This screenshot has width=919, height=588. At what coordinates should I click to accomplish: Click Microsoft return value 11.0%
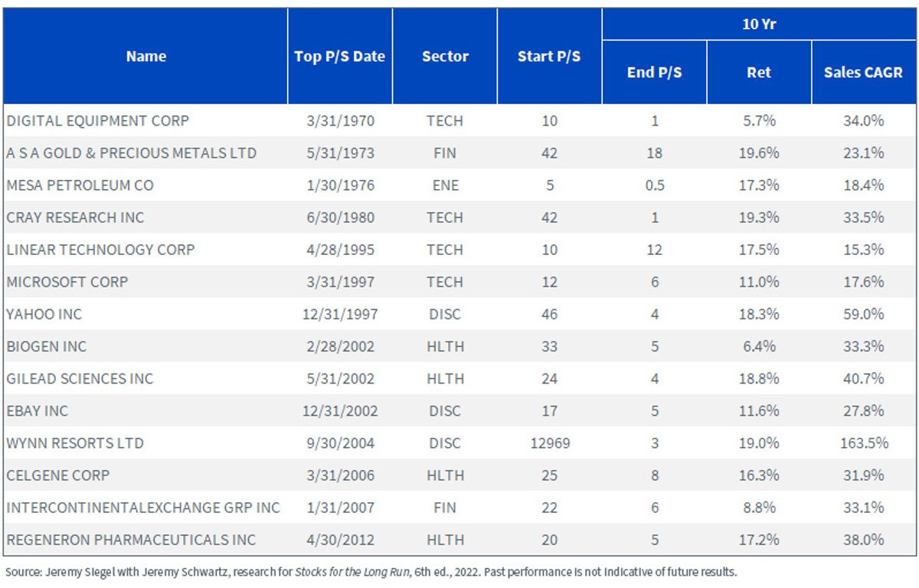click(x=759, y=282)
